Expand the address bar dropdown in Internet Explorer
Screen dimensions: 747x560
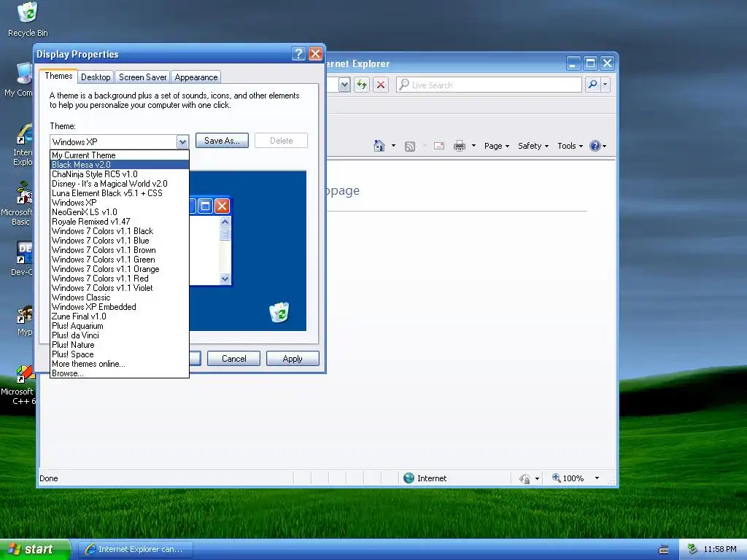(344, 85)
